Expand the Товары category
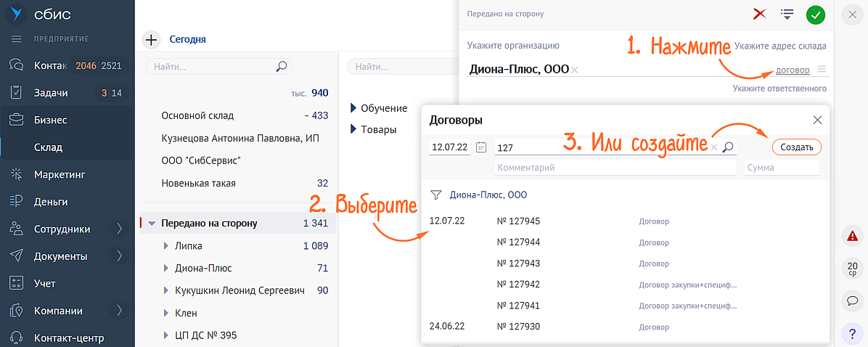 353,129
